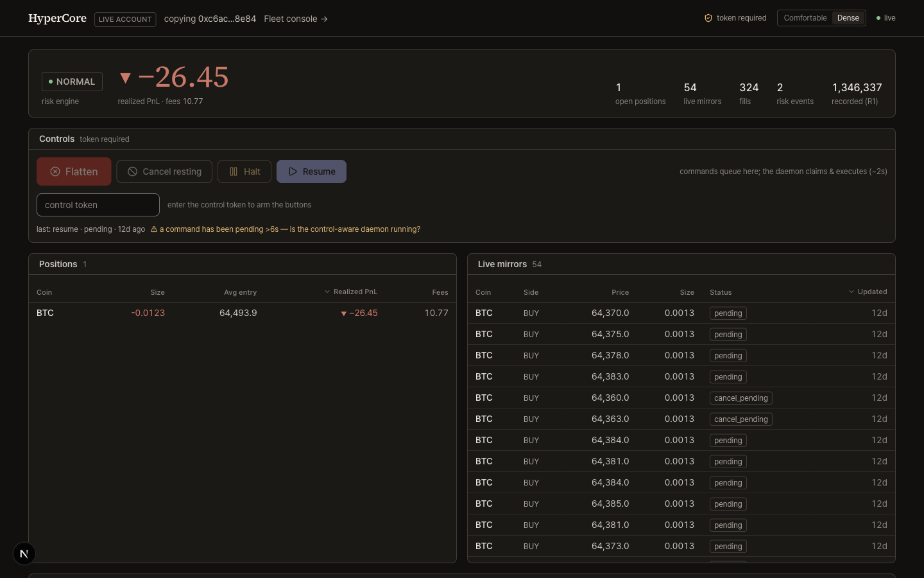Image resolution: width=924 pixels, height=578 pixels.
Task: Click the 54 live mirrors stat
Action: [702, 93]
